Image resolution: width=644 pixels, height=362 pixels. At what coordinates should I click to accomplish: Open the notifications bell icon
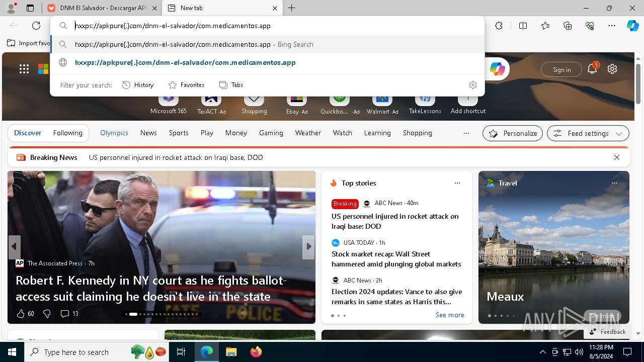592,69
